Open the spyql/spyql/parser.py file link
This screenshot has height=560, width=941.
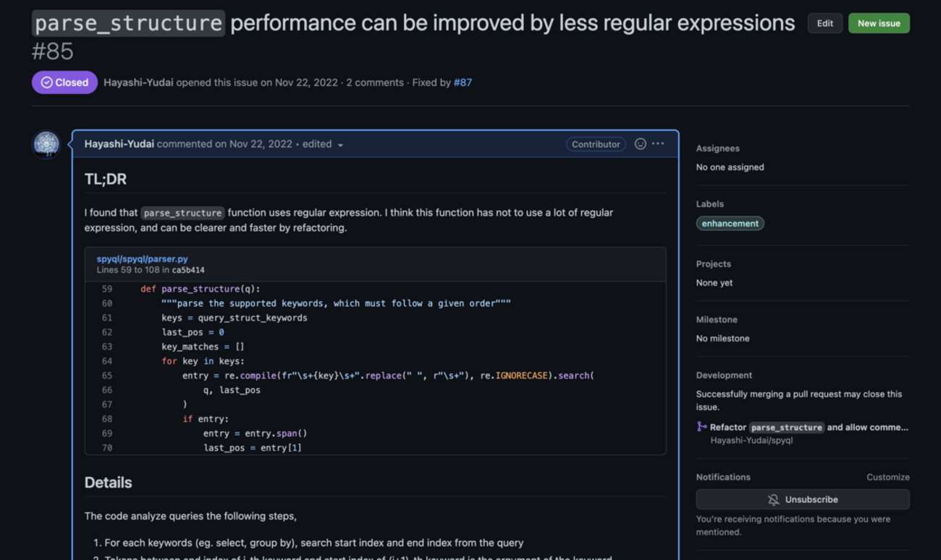tap(142, 258)
